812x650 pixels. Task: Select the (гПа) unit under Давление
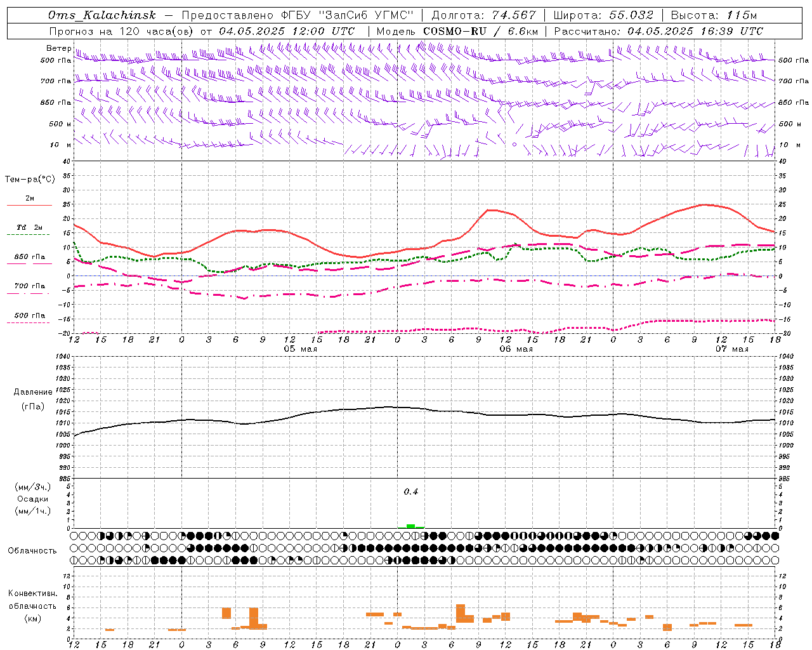pyautogui.click(x=33, y=407)
